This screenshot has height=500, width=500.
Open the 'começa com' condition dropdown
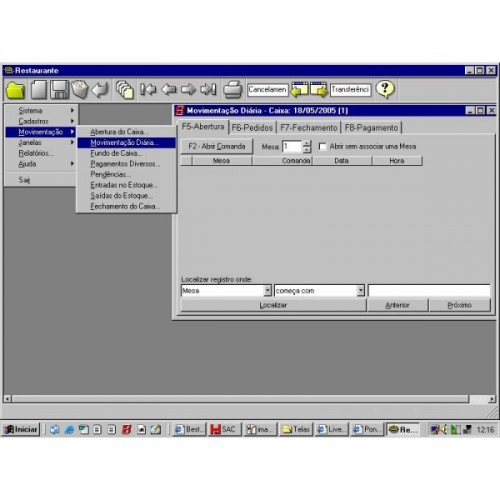coord(360,290)
